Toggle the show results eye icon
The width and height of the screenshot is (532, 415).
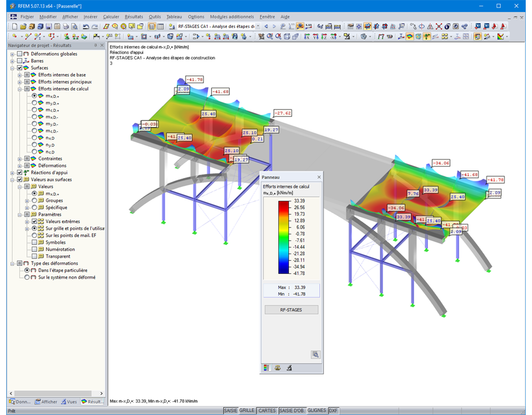(300, 27)
